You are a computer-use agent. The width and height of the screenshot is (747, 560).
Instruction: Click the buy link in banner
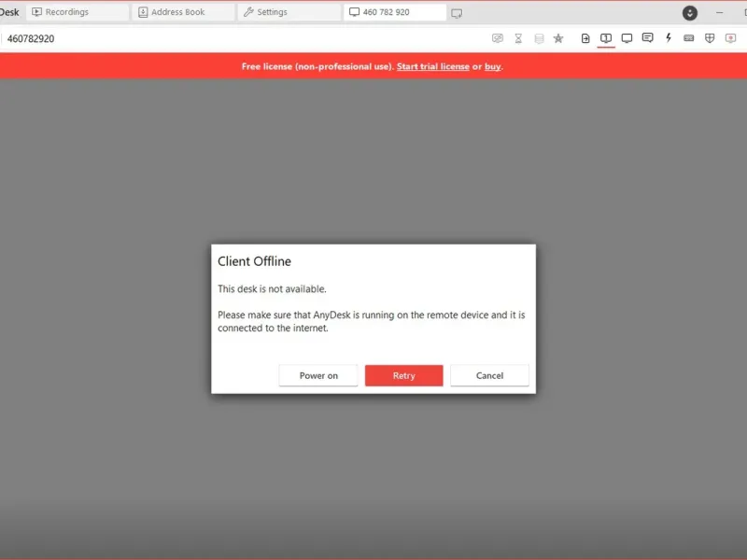click(x=493, y=66)
